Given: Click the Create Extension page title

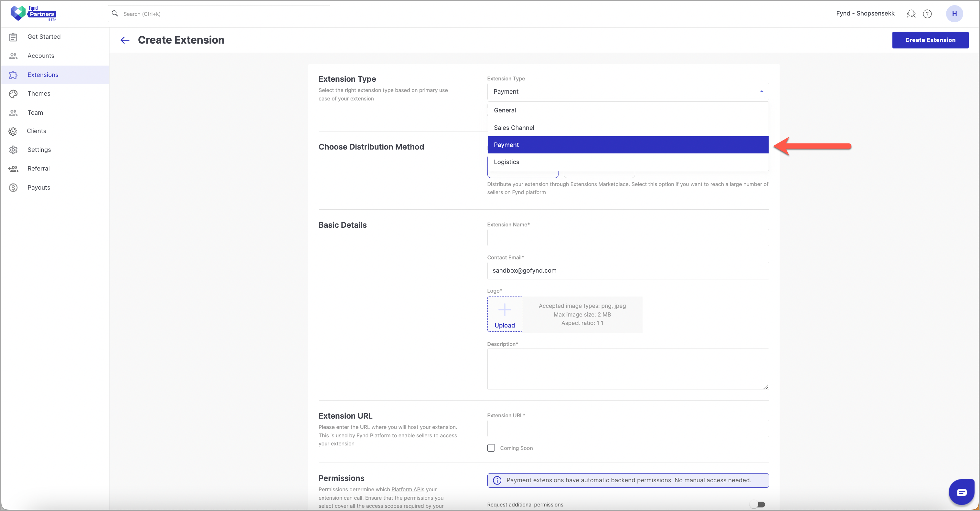Looking at the screenshot, I should click(x=181, y=40).
